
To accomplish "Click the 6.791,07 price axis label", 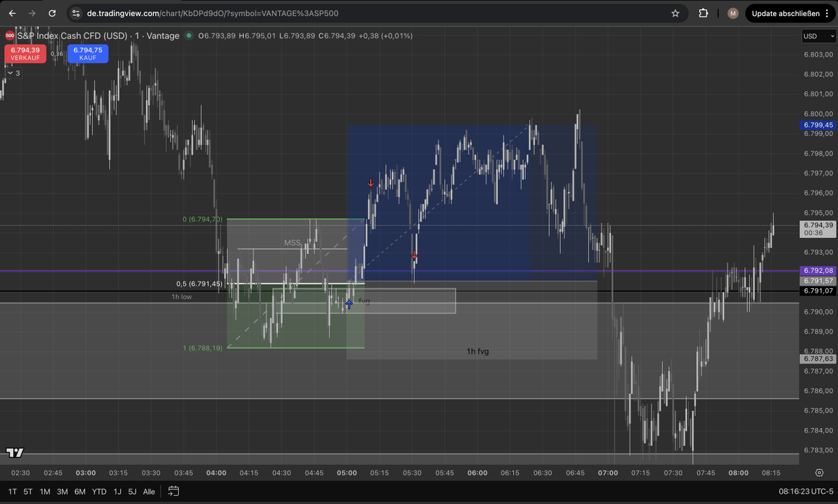I will click(x=818, y=291).
